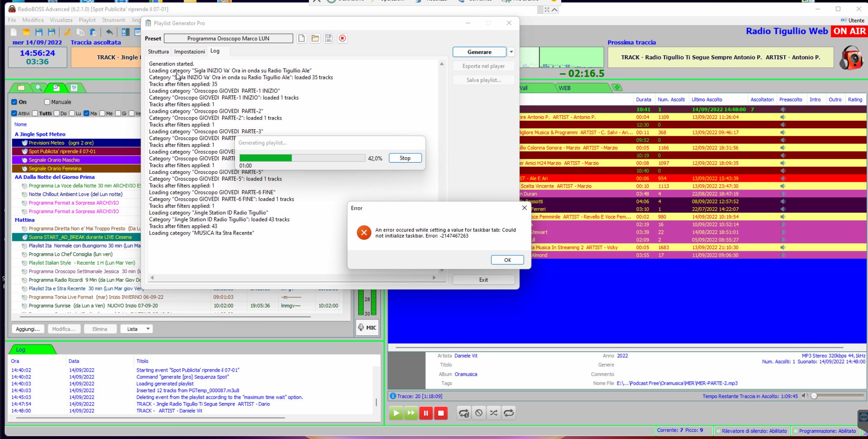The image size is (868, 439).
Task: Paste using clipboard toolbar icon
Action: coord(93,32)
